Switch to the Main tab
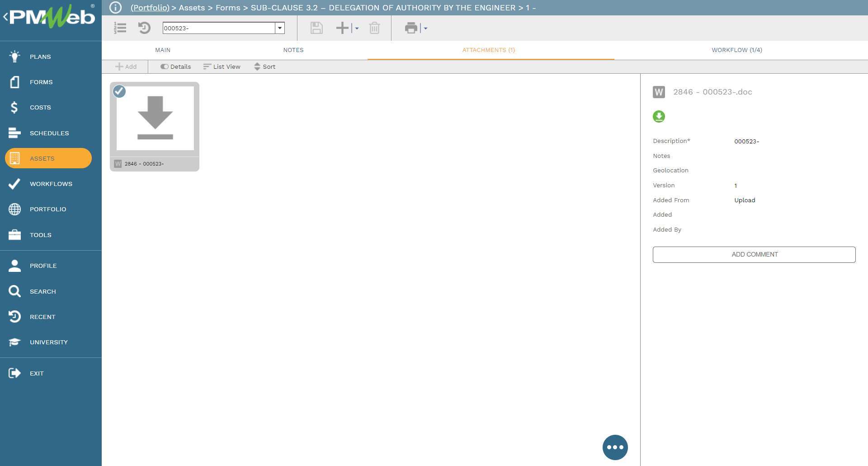 [x=163, y=50]
